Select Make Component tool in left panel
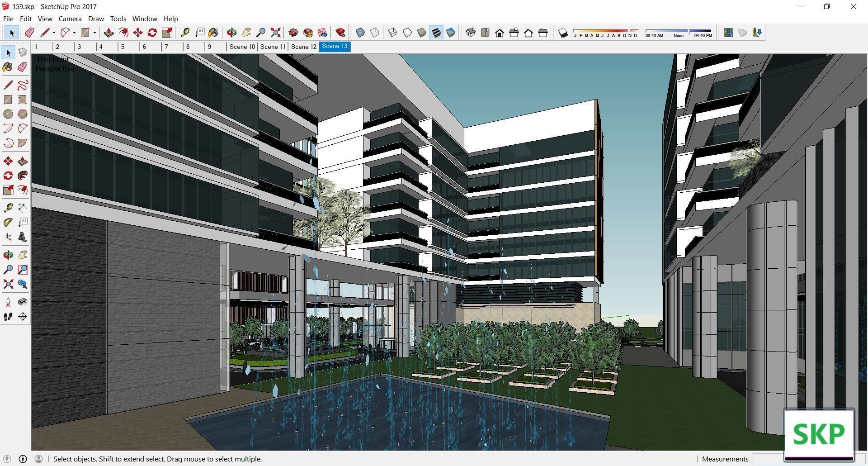Viewport: 868px width, 466px height. 23,52
